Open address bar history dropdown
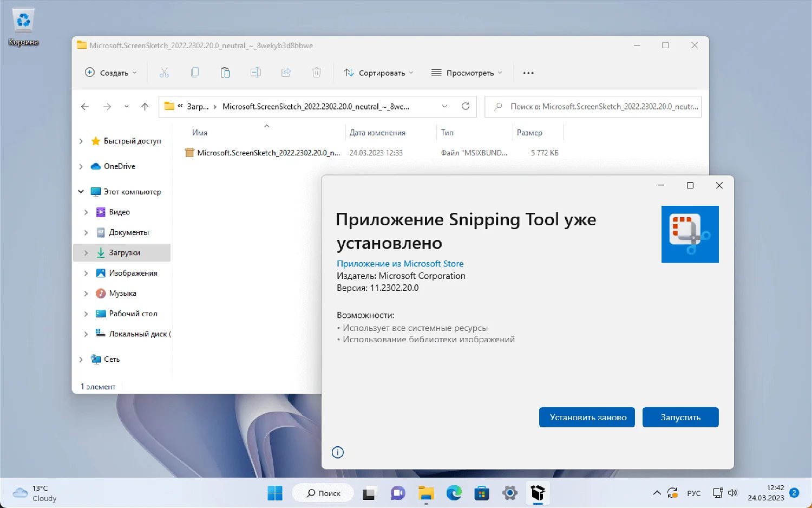This screenshot has width=812, height=508. (444, 106)
